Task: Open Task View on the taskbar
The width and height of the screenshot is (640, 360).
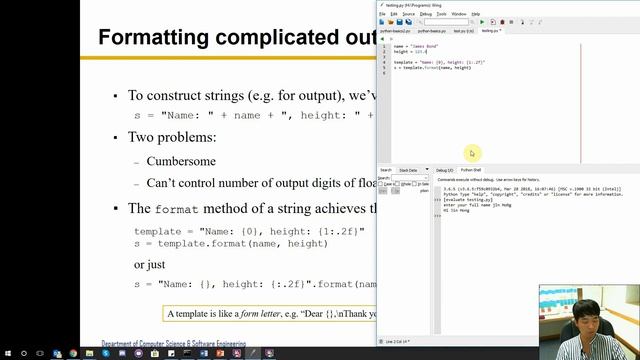Action: click(40, 353)
